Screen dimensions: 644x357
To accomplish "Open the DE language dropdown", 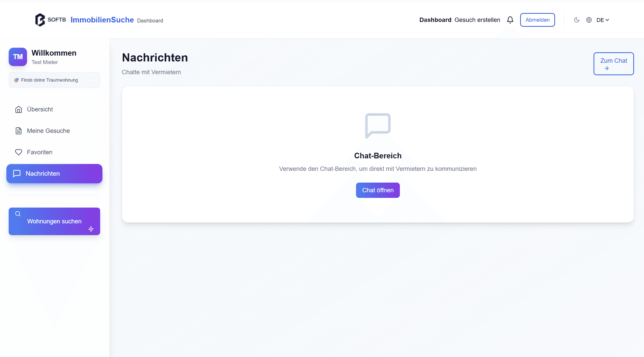I will (x=602, y=20).
